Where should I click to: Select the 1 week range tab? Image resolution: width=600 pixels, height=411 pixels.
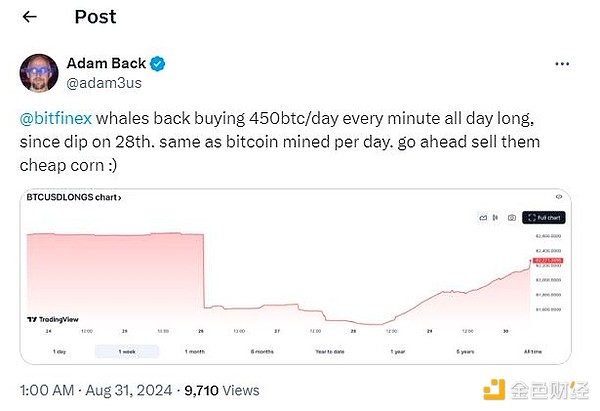[x=126, y=351]
